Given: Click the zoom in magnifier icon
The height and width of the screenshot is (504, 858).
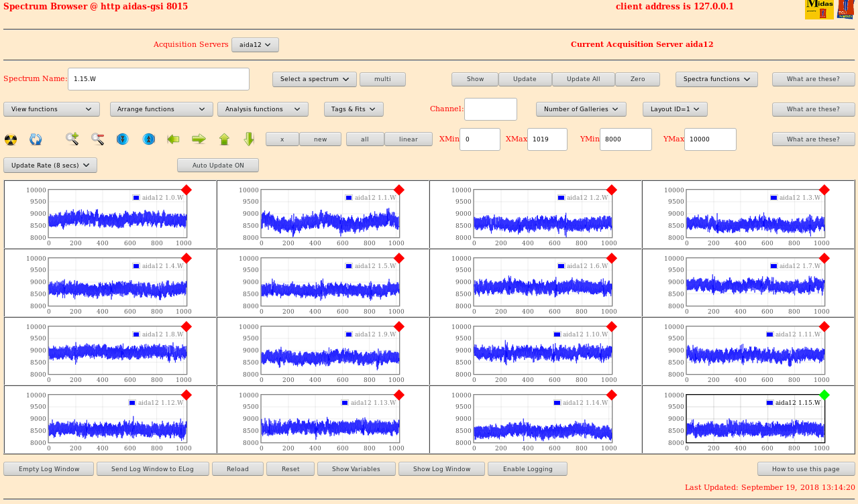Looking at the screenshot, I should point(72,139).
